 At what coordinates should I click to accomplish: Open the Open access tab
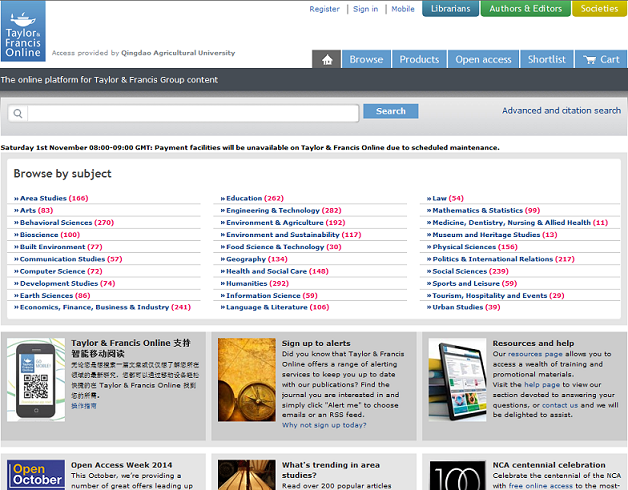point(483,59)
